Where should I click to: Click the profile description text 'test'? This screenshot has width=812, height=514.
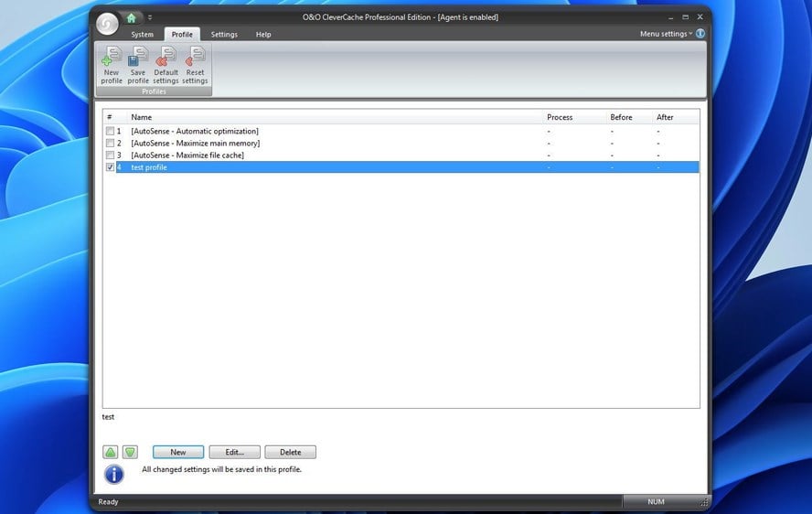pyautogui.click(x=108, y=416)
